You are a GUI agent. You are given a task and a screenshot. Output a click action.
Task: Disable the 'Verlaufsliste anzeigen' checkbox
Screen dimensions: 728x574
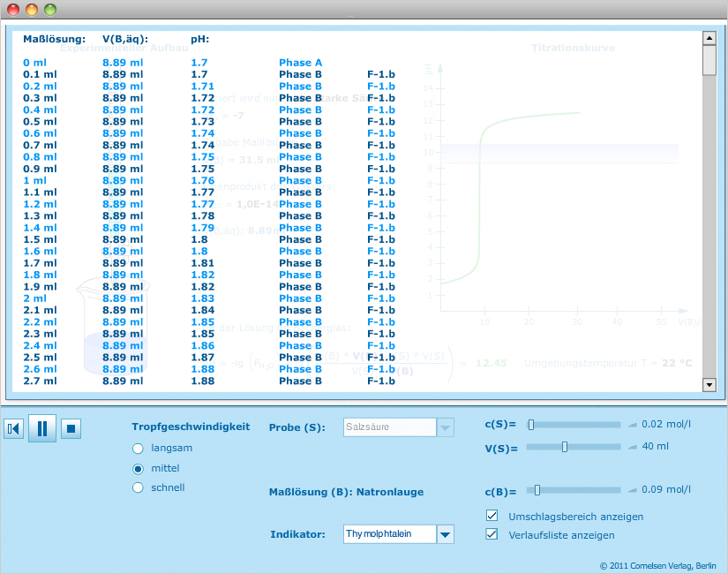click(492, 534)
